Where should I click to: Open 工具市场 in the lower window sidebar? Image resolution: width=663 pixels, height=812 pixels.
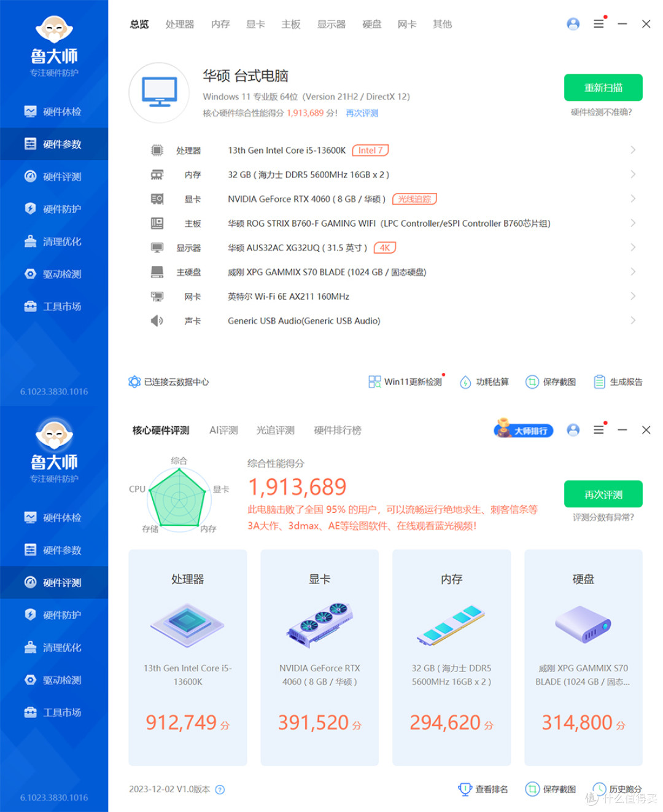54,712
